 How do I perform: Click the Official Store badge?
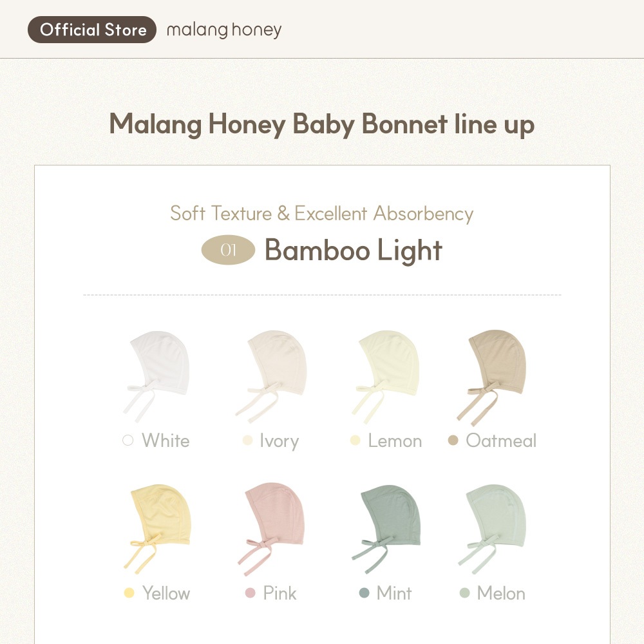[92, 30]
